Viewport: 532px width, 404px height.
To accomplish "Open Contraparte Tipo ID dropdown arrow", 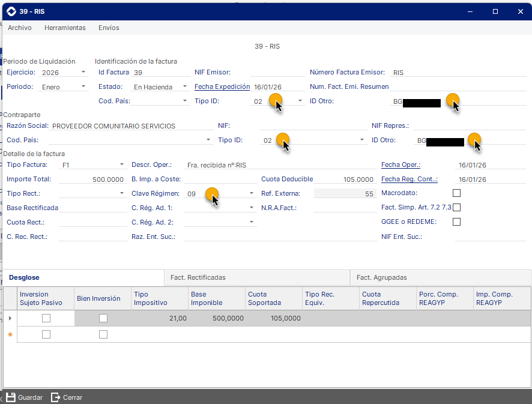I will click(x=362, y=140).
